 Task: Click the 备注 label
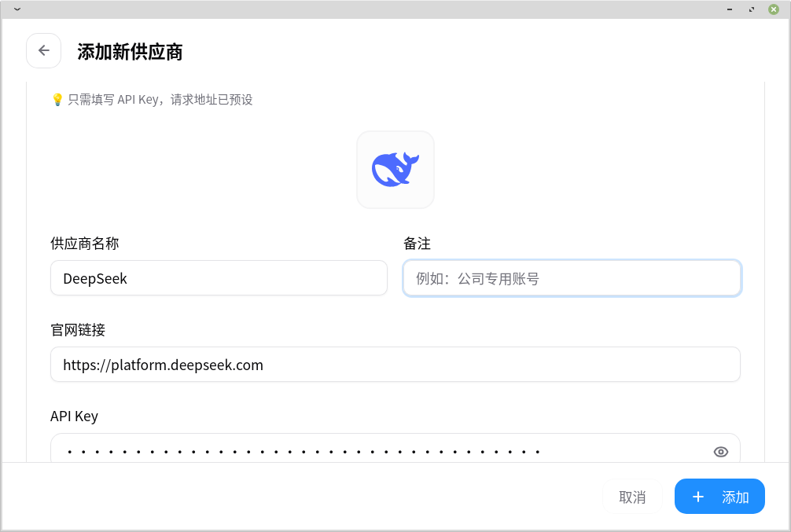418,244
